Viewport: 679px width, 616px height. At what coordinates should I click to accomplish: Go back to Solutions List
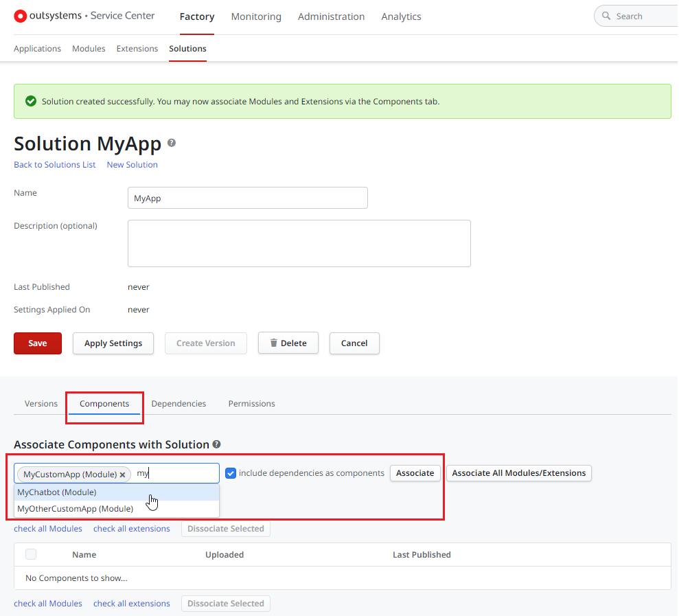click(x=55, y=165)
